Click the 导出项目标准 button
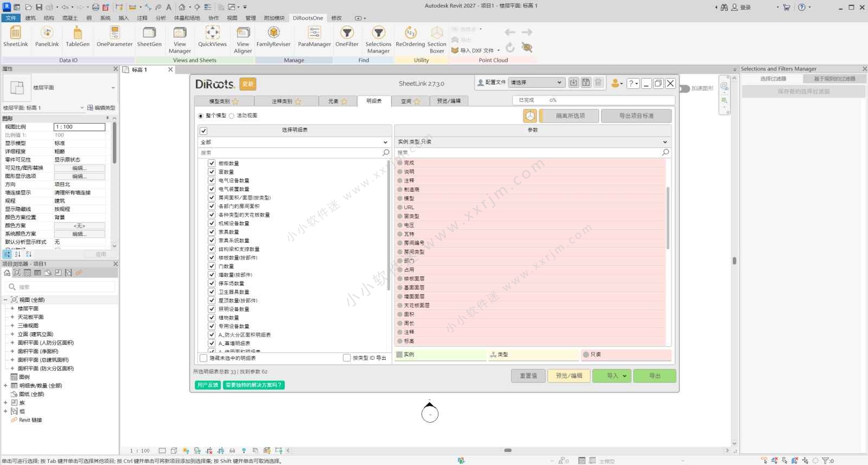Screen dimensions: 868x465 pos(636,116)
